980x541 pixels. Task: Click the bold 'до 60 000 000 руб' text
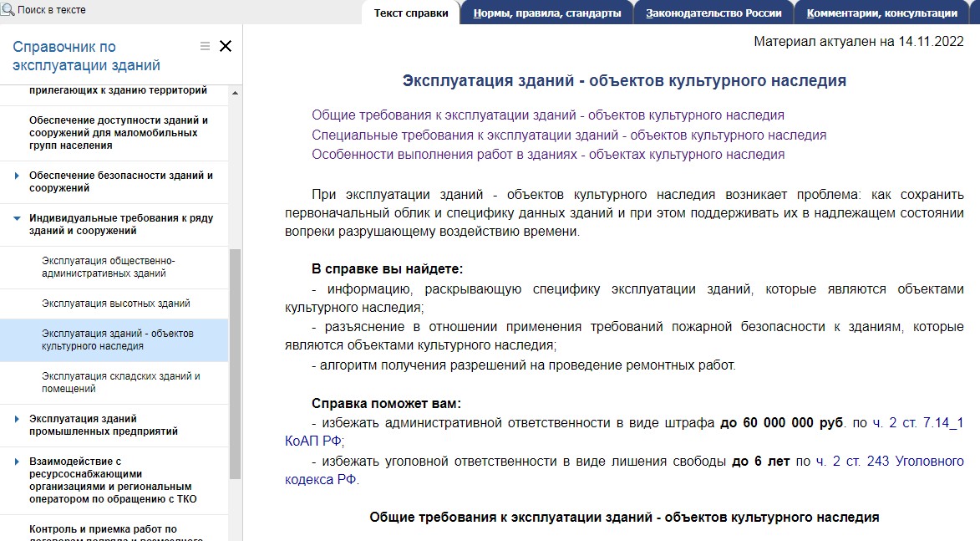(781, 423)
